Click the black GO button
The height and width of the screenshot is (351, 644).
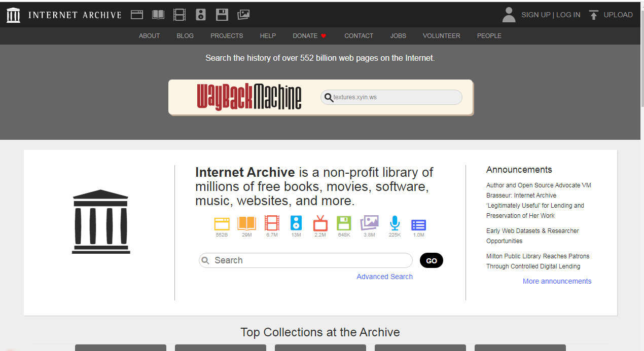pyautogui.click(x=432, y=261)
